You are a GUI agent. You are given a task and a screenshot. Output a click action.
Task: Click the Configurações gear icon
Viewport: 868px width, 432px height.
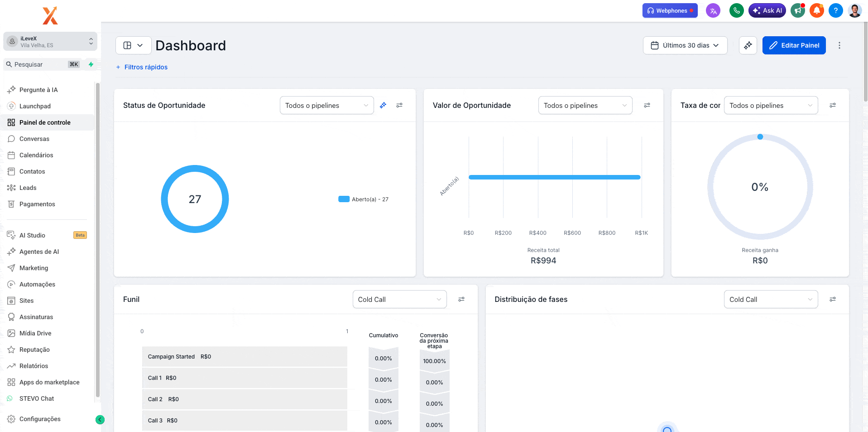(x=11, y=419)
